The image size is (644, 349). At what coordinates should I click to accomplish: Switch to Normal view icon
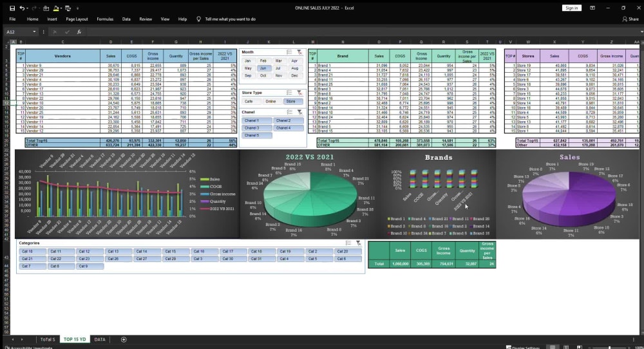[553, 347]
